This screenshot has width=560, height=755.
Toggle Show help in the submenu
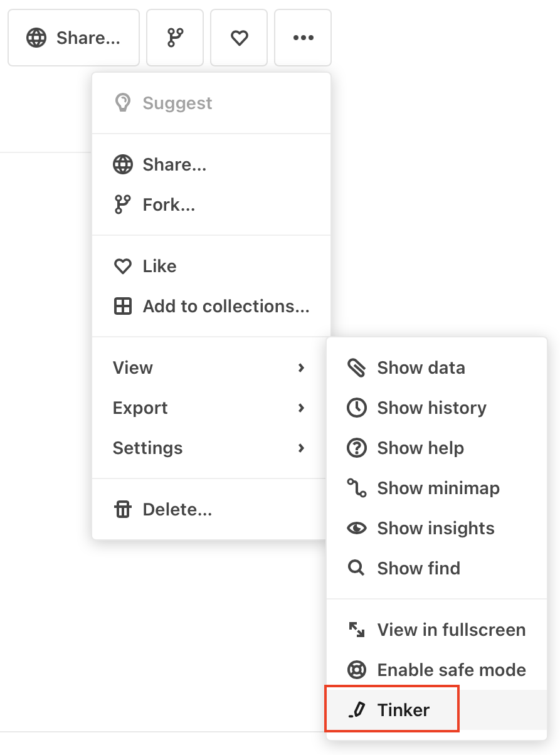pos(420,448)
